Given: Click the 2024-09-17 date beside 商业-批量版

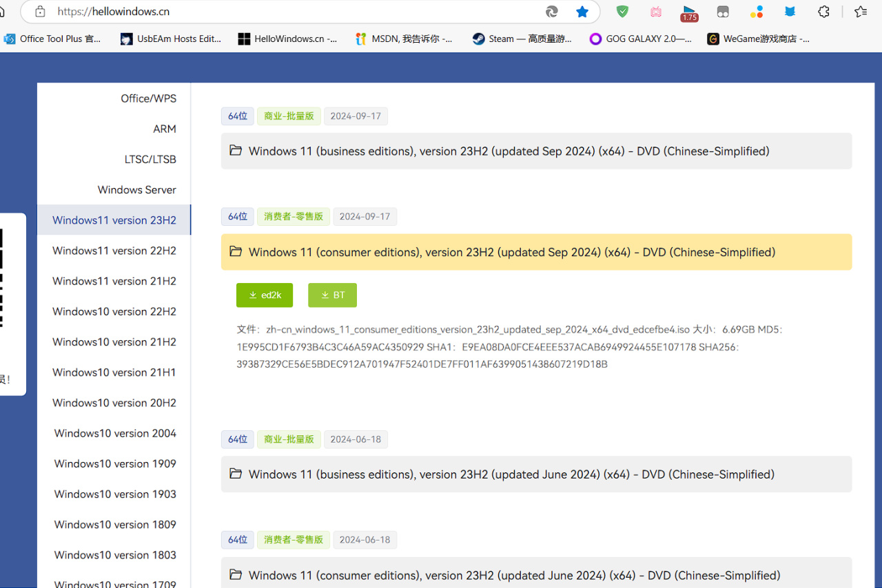Looking at the screenshot, I should tap(356, 116).
